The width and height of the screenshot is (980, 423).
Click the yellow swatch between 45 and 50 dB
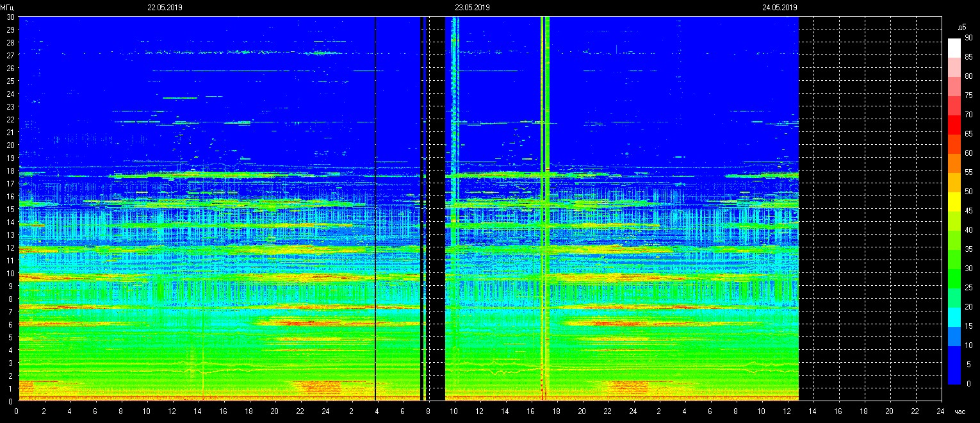(x=954, y=201)
